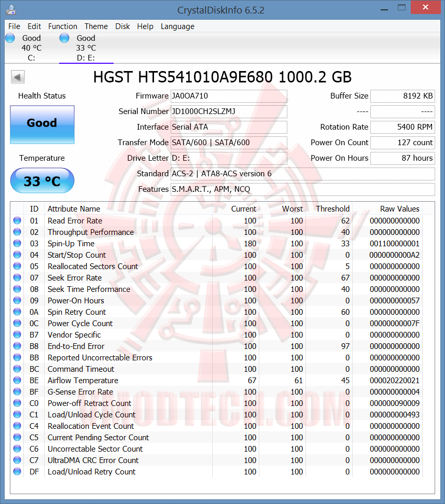Click status orb for Command Timeout

pyautogui.click(x=17, y=369)
